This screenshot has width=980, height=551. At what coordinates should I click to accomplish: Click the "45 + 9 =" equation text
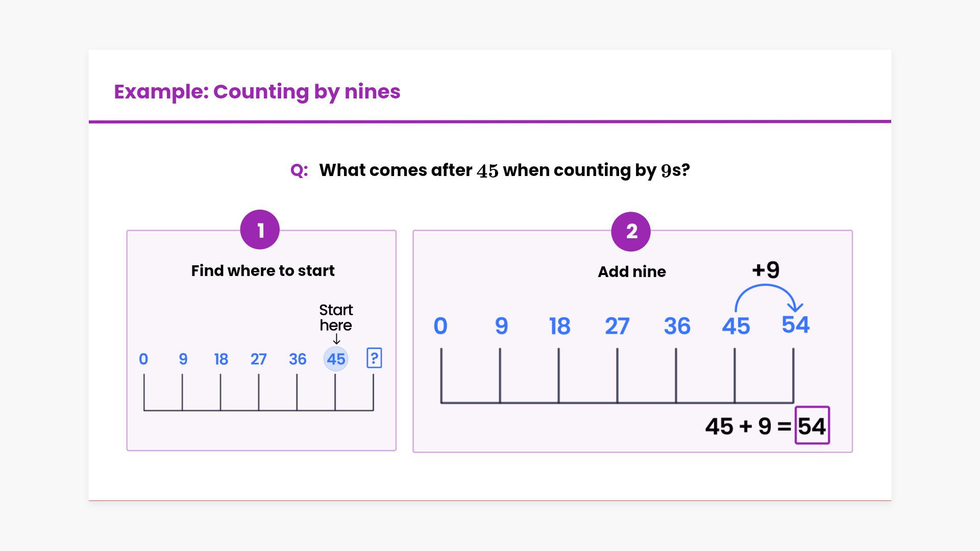click(x=748, y=427)
